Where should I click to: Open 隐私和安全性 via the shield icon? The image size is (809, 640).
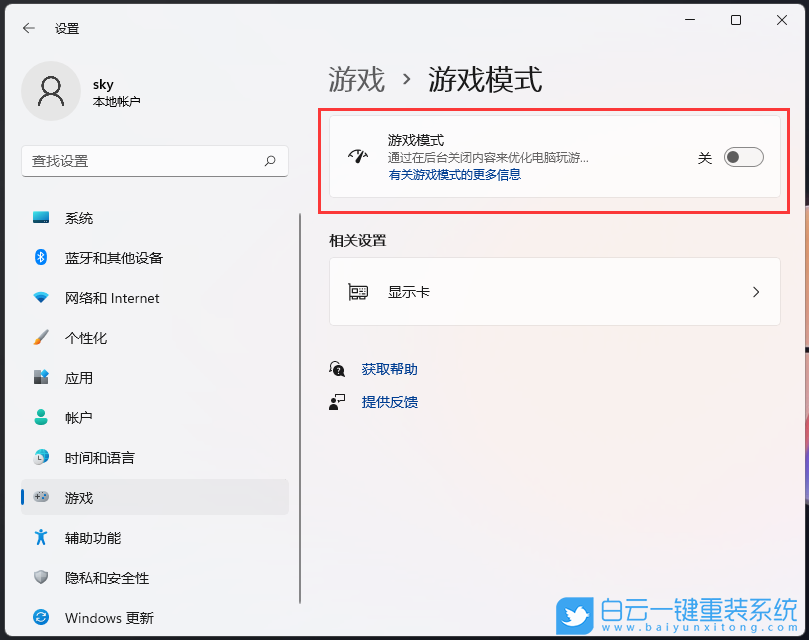click(40, 577)
